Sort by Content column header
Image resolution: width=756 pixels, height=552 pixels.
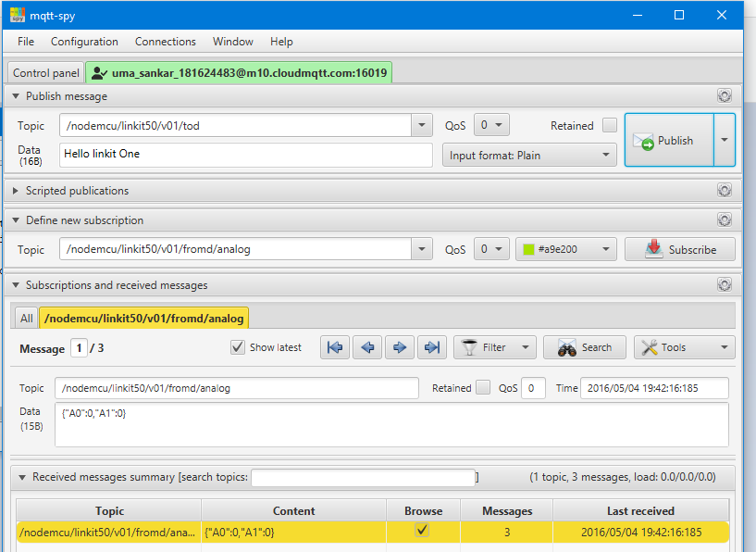click(x=293, y=510)
